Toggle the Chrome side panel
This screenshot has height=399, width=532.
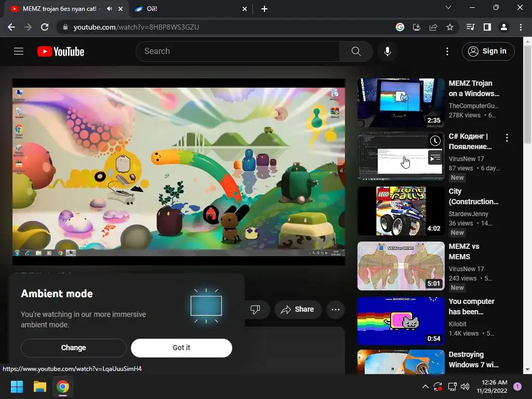[x=487, y=27]
